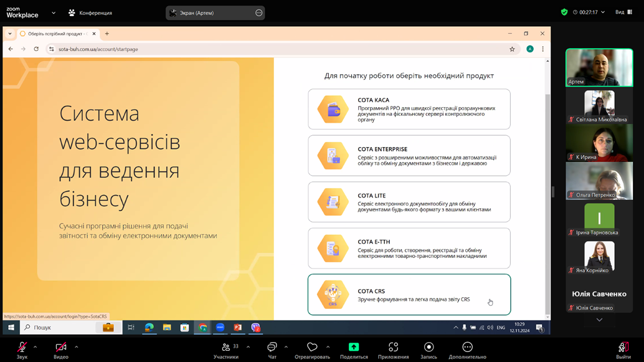Start camera with Видео button

(61, 350)
